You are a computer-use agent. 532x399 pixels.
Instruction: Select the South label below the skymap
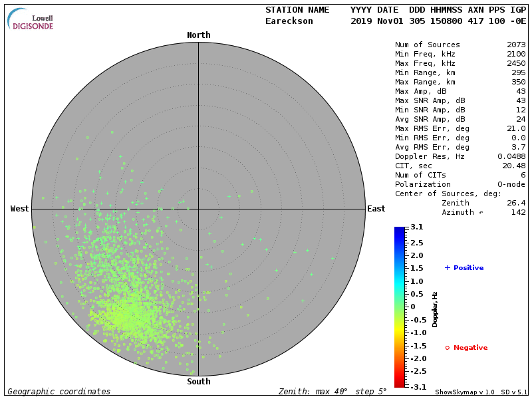point(198,382)
